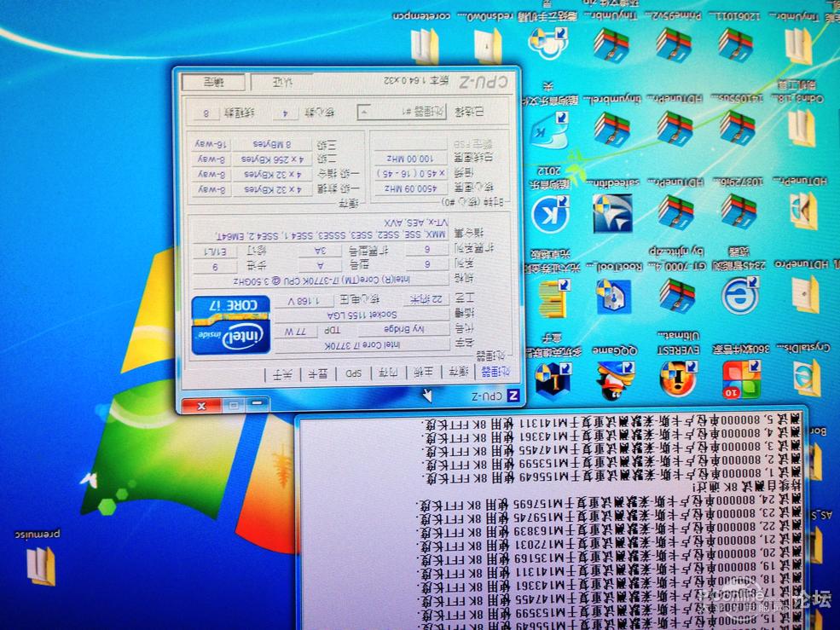The height and width of the screenshot is (630, 840).
Task: Click the 确定 button in CPU-Z
Action: click(214, 83)
